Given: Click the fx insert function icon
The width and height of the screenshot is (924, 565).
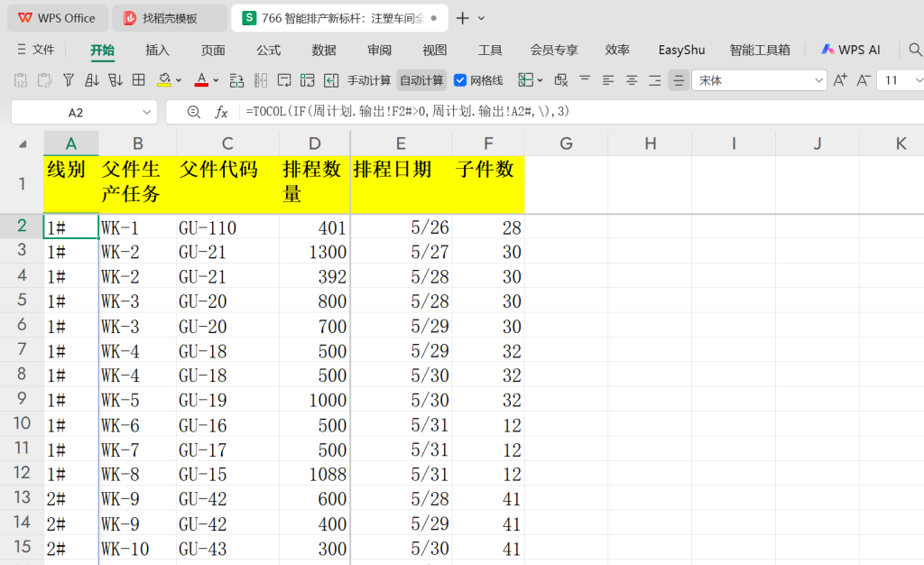Looking at the screenshot, I should (221, 112).
